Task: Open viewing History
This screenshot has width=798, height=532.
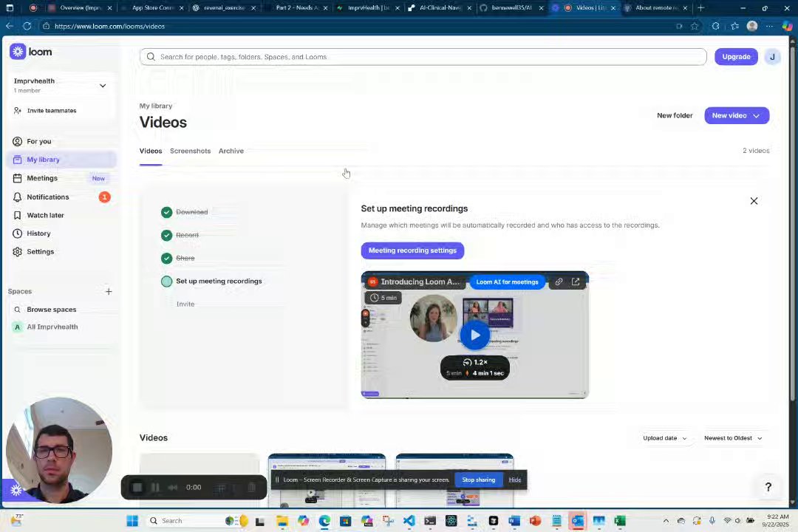Action: [38, 233]
